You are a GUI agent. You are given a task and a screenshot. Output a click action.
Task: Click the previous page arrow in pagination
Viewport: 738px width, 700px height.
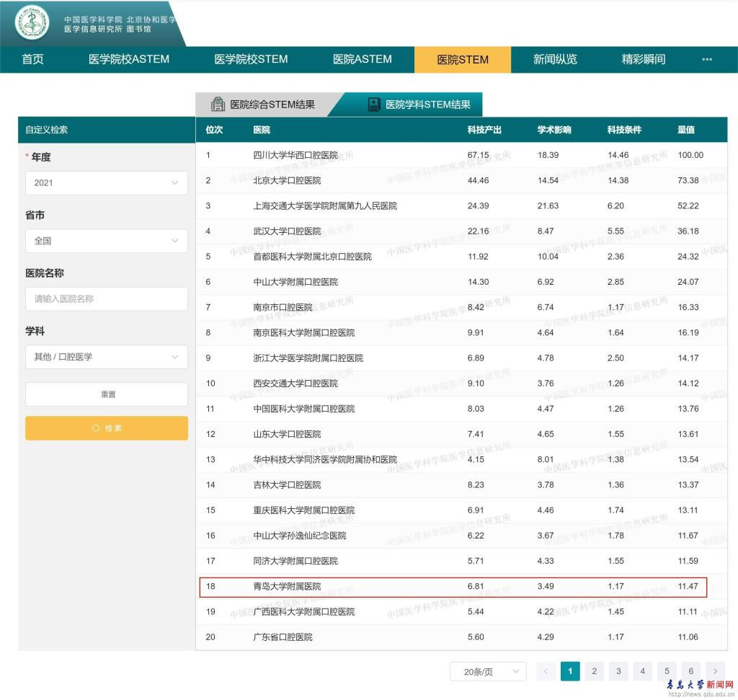coord(546,671)
